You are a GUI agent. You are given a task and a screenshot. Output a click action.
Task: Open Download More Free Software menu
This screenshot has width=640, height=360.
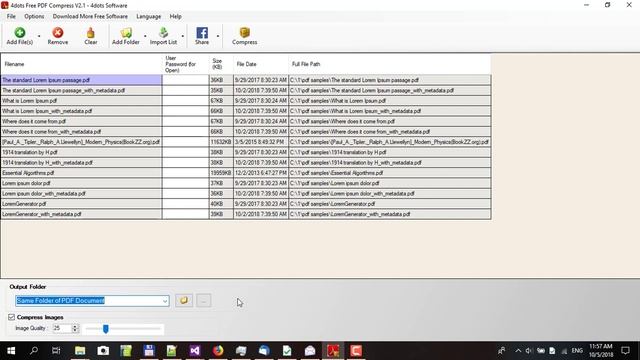tap(90, 16)
